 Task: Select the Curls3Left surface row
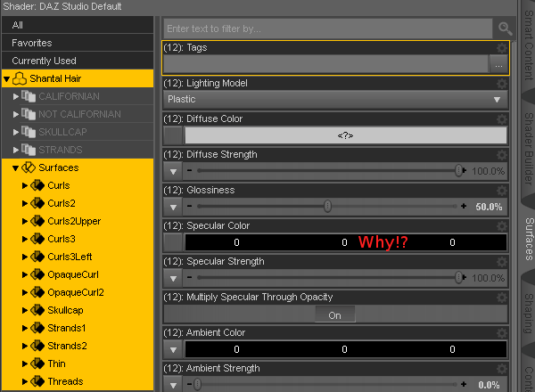pyautogui.click(x=78, y=257)
